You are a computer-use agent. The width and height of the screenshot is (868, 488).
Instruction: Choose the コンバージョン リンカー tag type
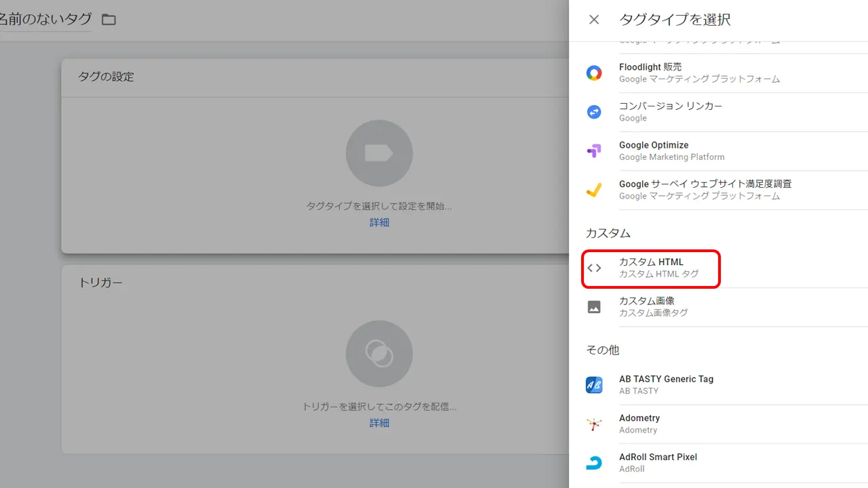coord(718,112)
